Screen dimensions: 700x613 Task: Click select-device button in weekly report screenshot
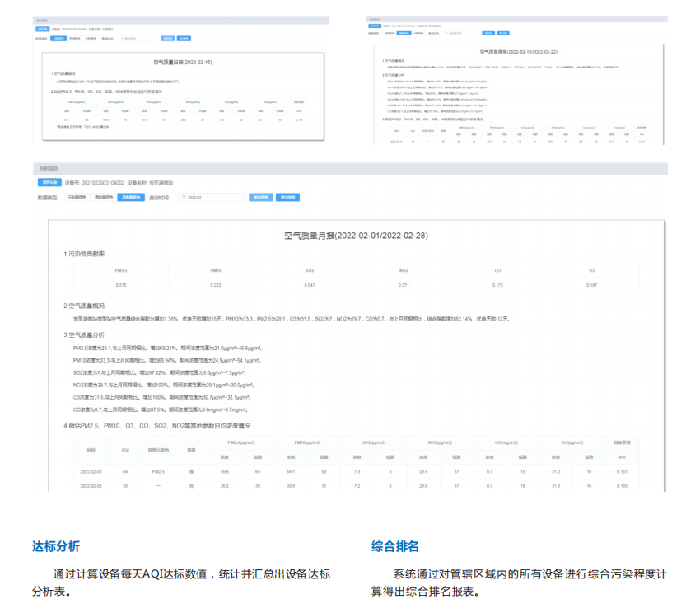(x=375, y=26)
